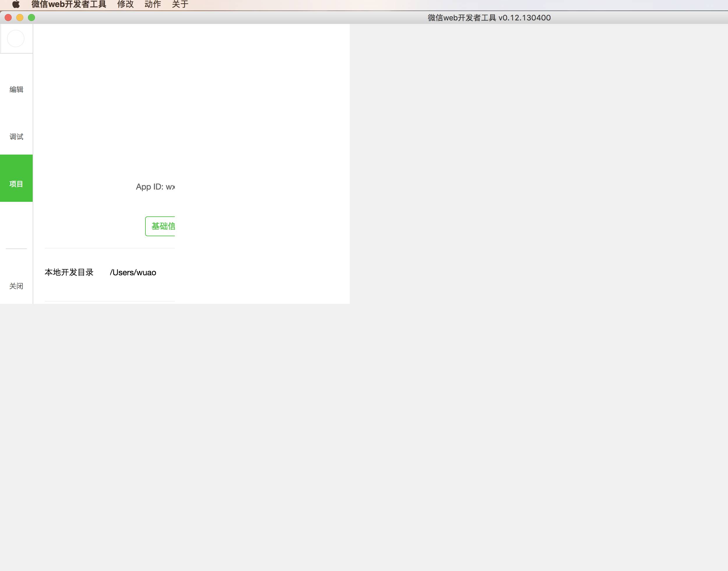The image size is (728, 571).
Task: Click the yellow minimize window button
Action: coord(20,18)
